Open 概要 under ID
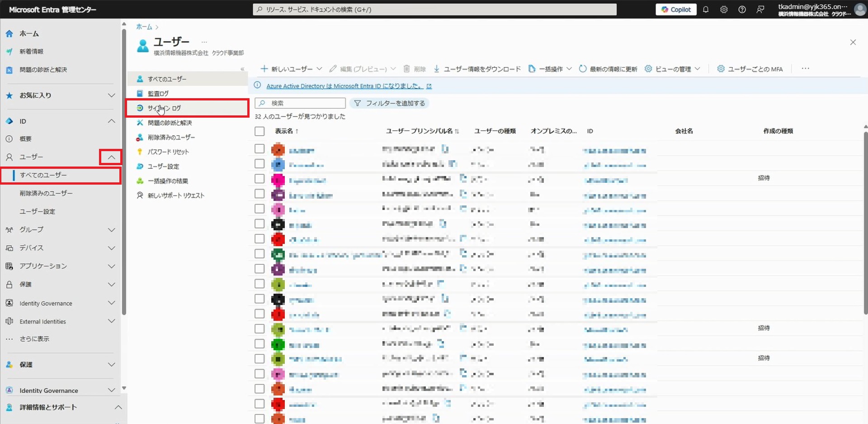Viewport: 868px width, 424px height. click(25, 139)
